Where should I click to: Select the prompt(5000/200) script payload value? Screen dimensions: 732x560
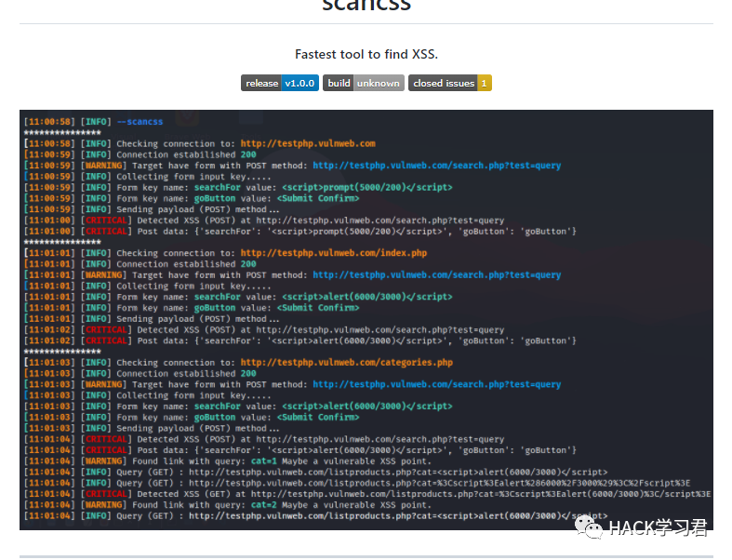click(x=367, y=187)
